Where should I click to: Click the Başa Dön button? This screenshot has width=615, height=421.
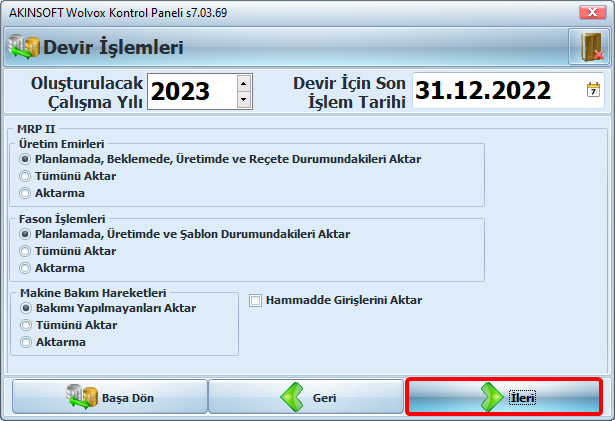(110, 397)
